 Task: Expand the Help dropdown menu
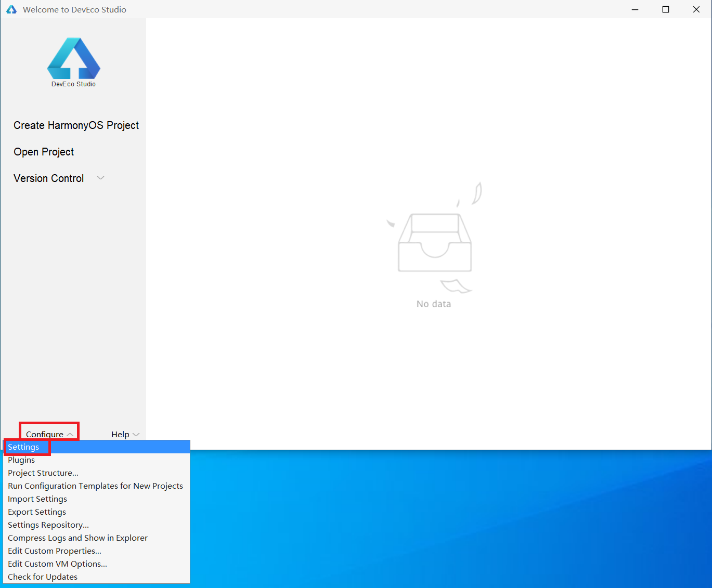tap(125, 434)
